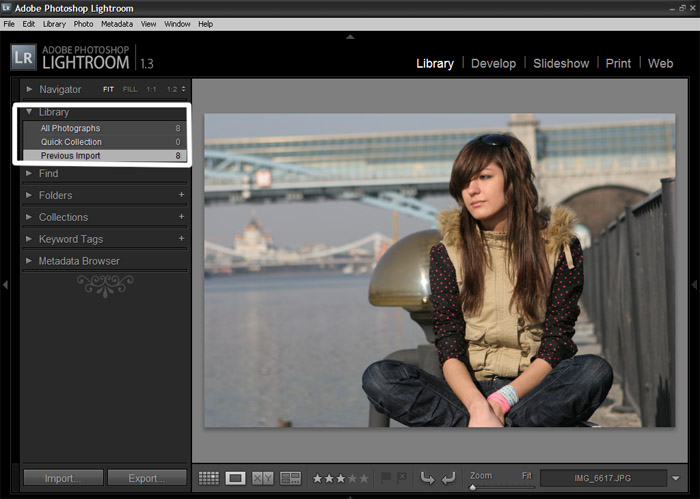Add new keyword tag with plus icon
The image size is (700, 499).
pyautogui.click(x=181, y=239)
